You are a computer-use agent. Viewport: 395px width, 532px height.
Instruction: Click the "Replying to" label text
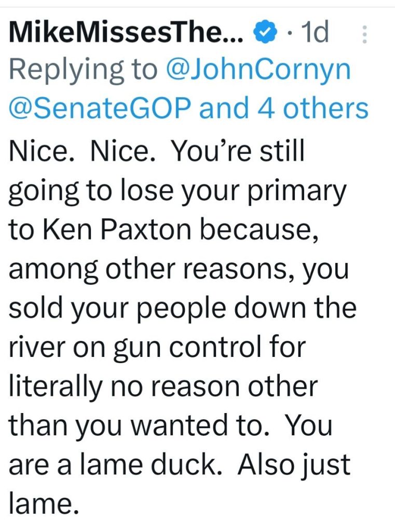(83, 71)
